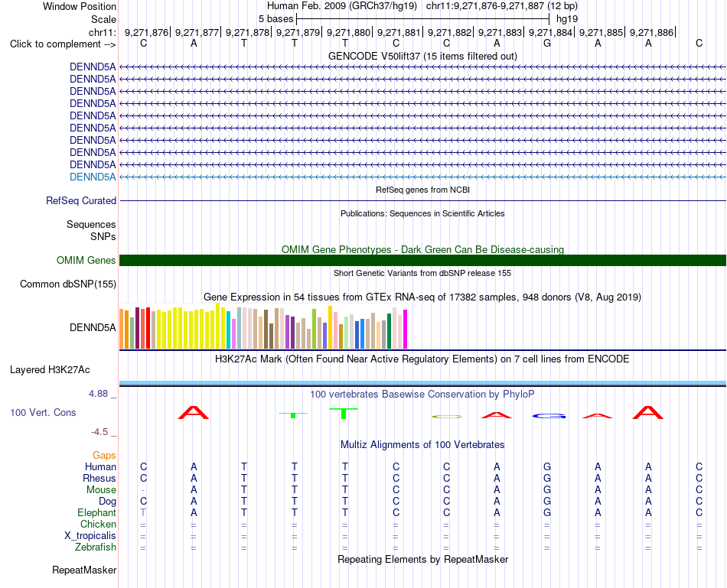Click the DENND5A label beside the GTEx bar chart

(93, 327)
